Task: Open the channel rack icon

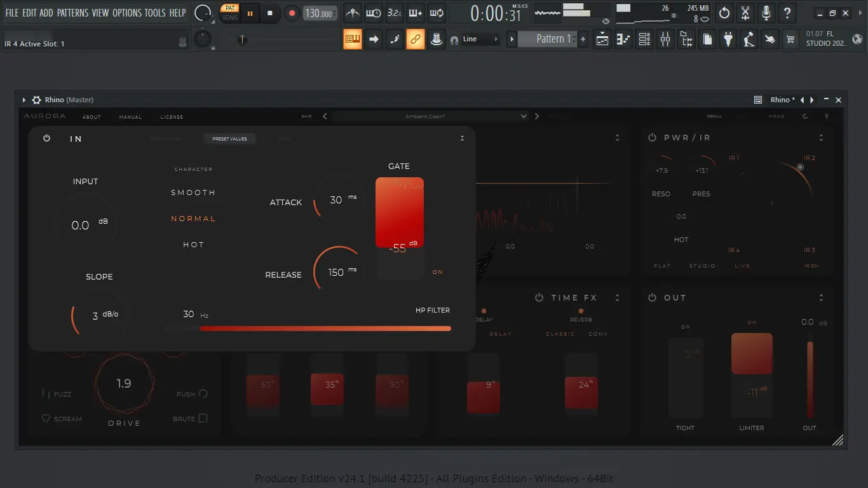Action: pyautogui.click(x=644, y=39)
